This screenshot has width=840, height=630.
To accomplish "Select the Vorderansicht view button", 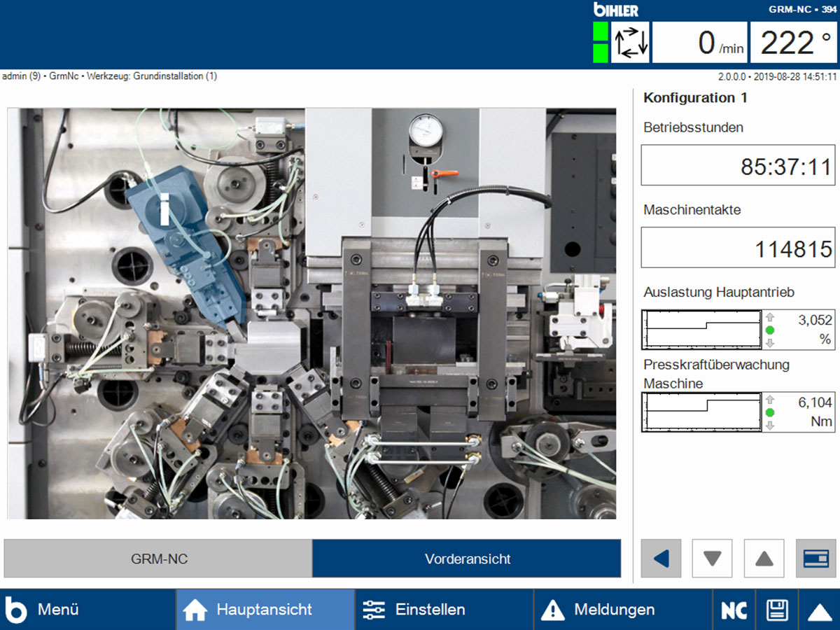I will [x=467, y=559].
